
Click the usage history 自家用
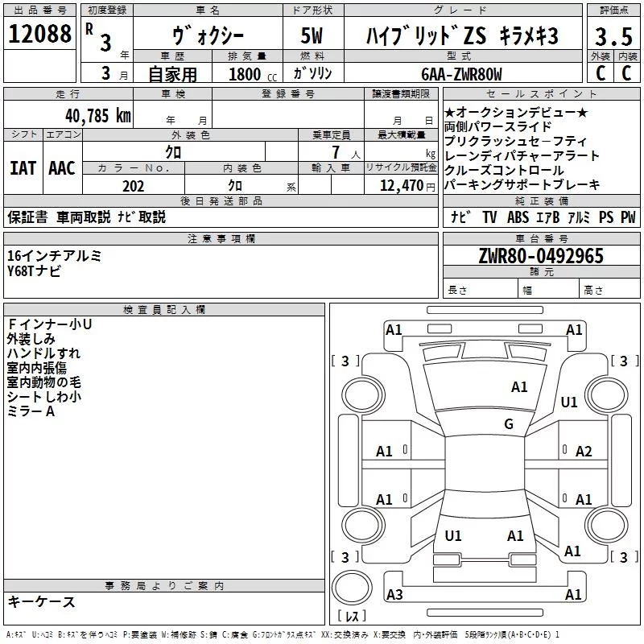click(x=172, y=74)
